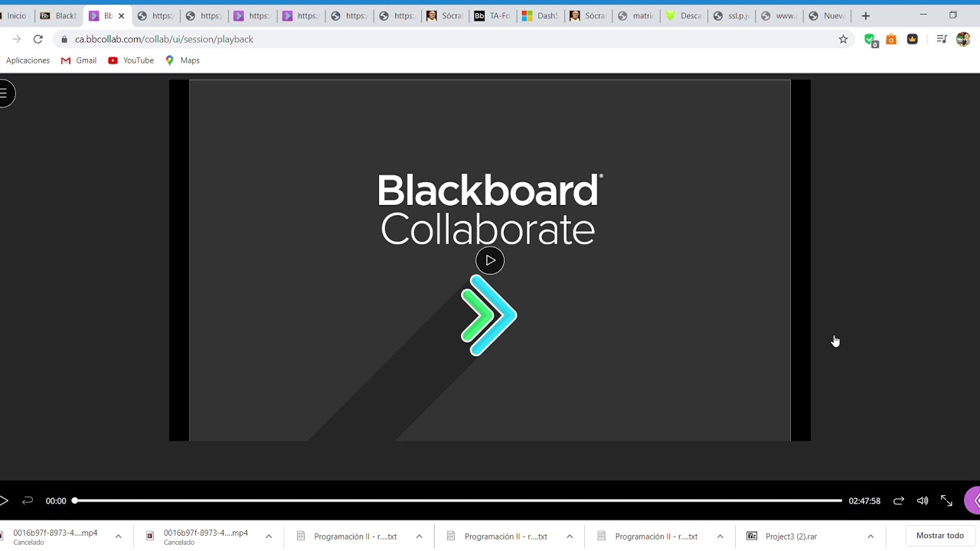Open the purple Collaborate panel button

(973, 500)
